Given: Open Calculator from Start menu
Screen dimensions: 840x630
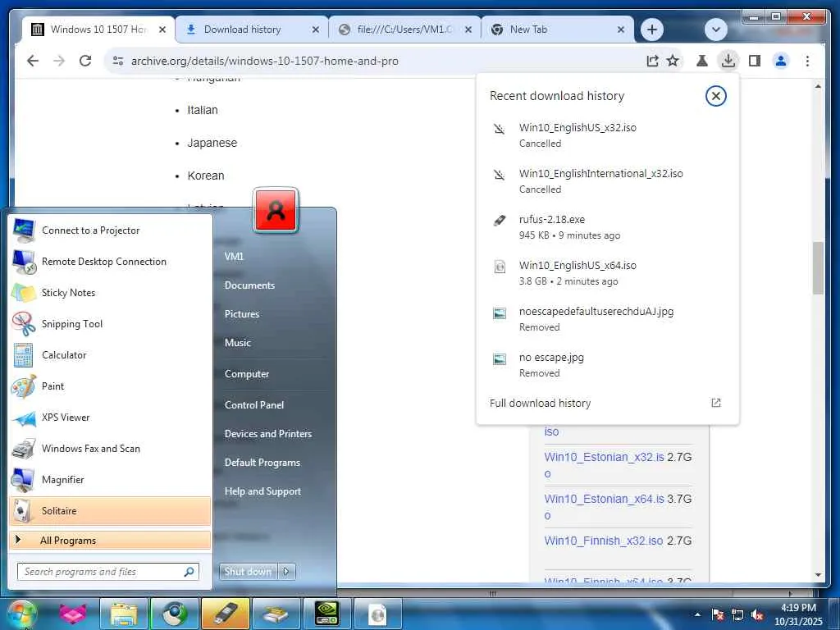Looking at the screenshot, I should click(x=110, y=354).
